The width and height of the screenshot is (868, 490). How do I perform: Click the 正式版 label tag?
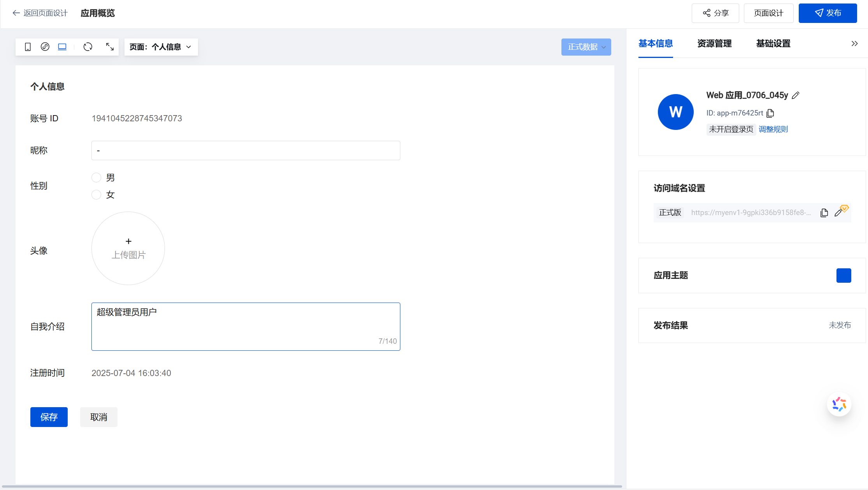pos(670,213)
